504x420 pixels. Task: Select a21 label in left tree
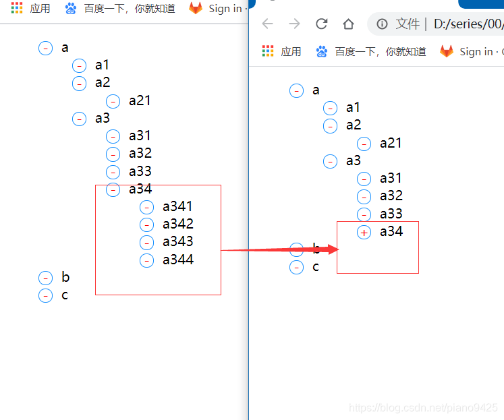click(140, 101)
